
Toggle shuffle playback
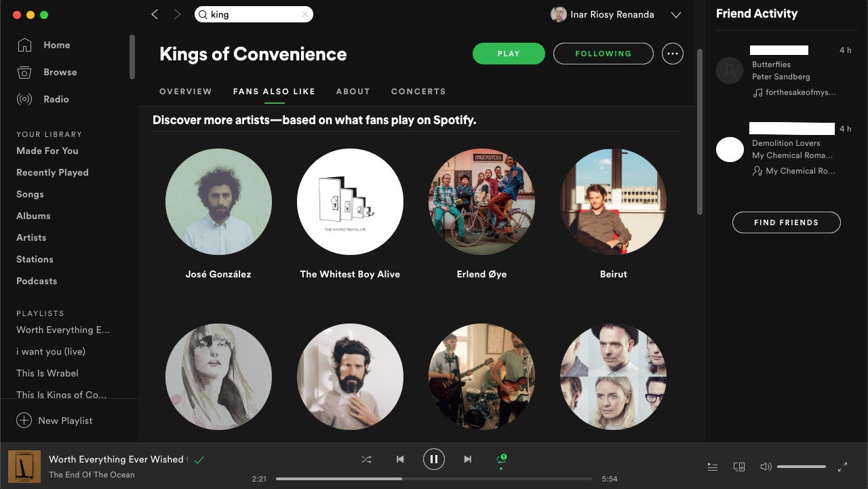coord(366,459)
